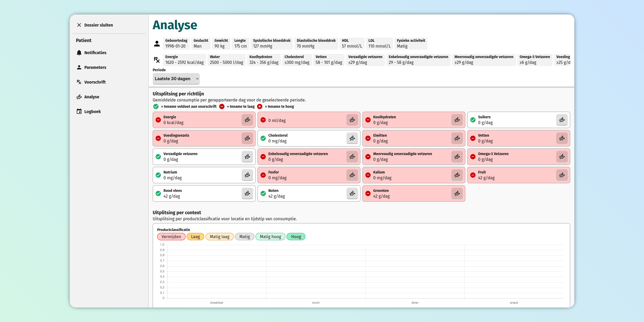Image resolution: width=644 pixels, height=322 pixels.
Task: Open Natrium chart icon
Action: click(x=247, y=175)
